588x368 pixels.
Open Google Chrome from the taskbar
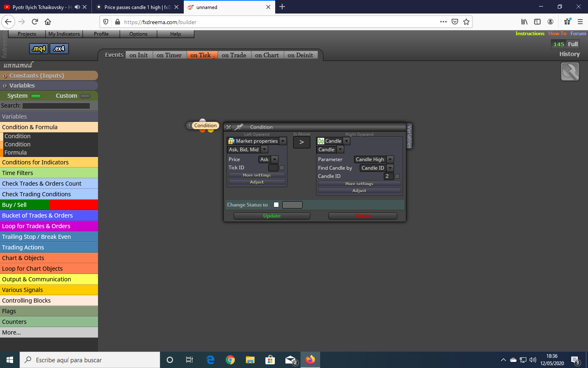[230, 360]
